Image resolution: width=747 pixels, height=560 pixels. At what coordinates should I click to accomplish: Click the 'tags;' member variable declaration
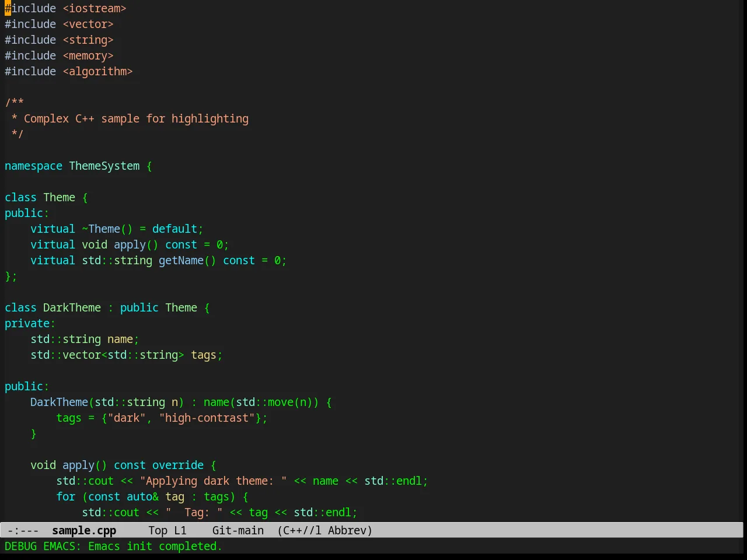[x=207, y=355]
